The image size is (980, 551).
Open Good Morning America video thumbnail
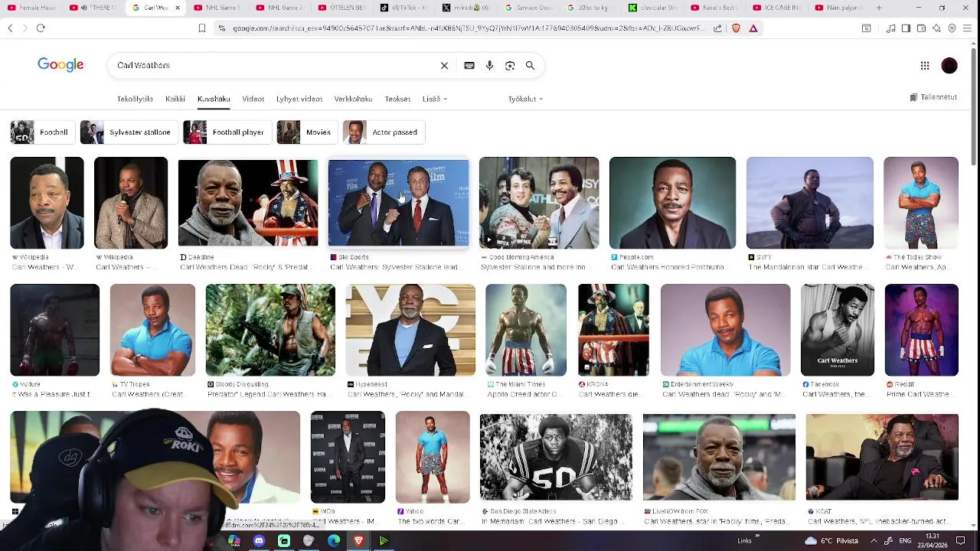(539, 203)
